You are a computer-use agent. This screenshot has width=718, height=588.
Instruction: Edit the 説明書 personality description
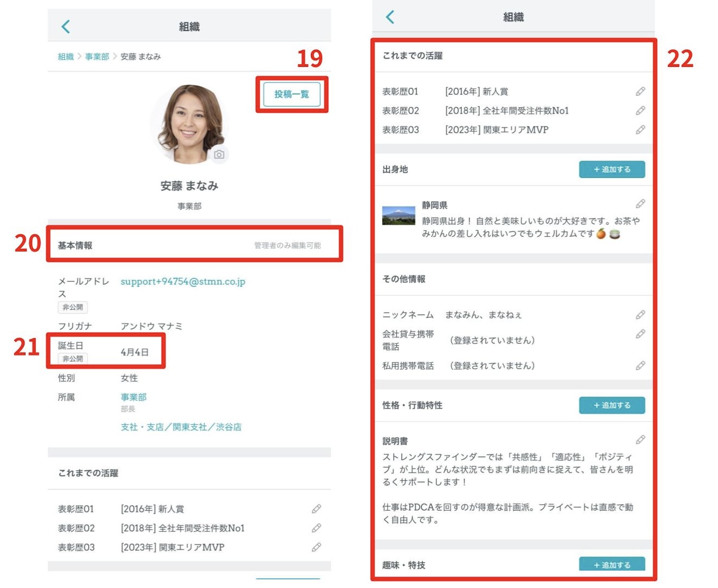640,439
